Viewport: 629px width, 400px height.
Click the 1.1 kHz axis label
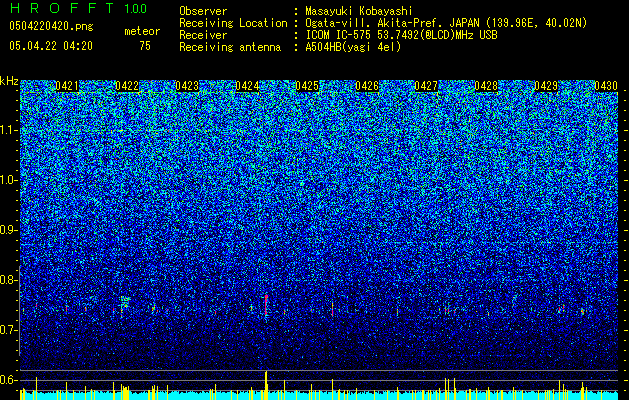(x=8, y=130)
